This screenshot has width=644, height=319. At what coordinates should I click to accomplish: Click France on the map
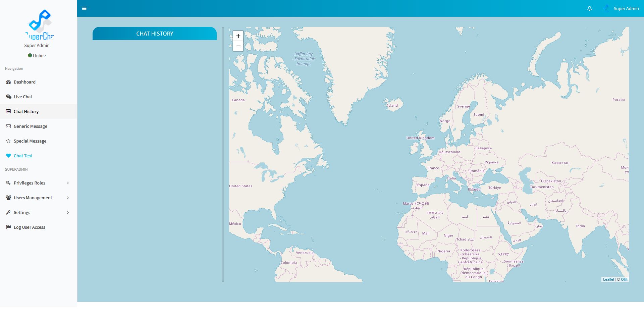pyautogui.click(x=433, y=168)
